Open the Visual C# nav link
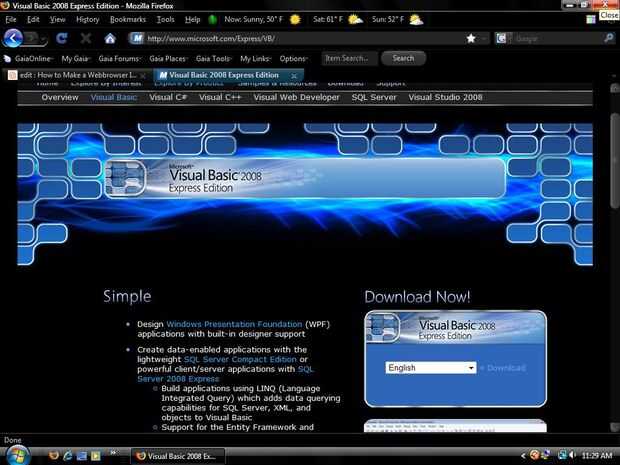Screen dimensions: 620x465 click(x=168, y=98)
